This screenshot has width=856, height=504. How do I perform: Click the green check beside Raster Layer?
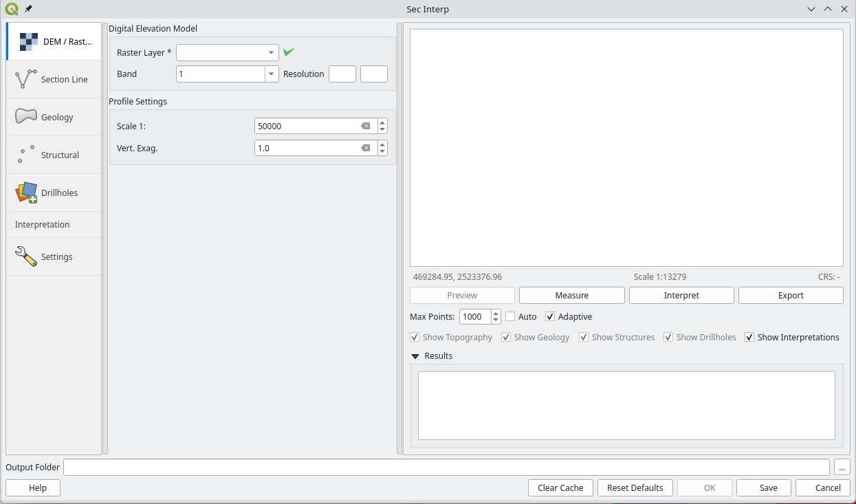coord(288,52)
